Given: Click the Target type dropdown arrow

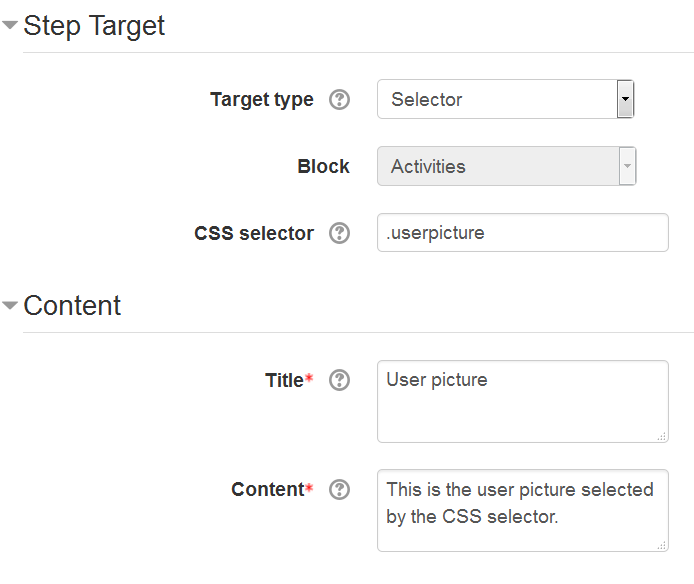Looking at the screenshot, I should (625, 99).
